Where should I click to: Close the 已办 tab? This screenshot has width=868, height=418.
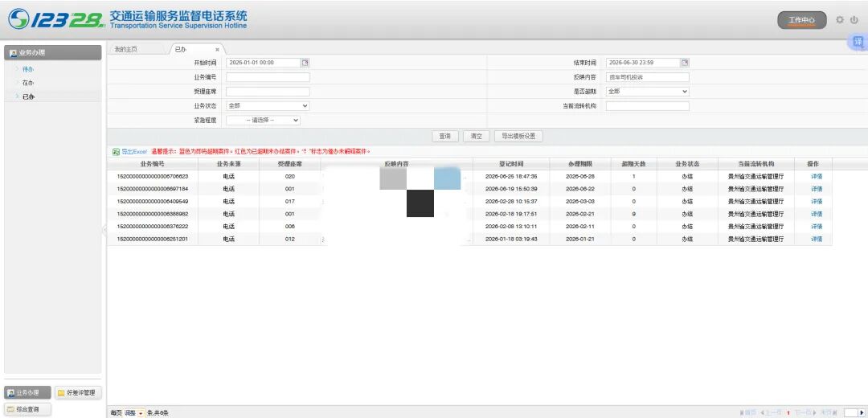[217, 50]
